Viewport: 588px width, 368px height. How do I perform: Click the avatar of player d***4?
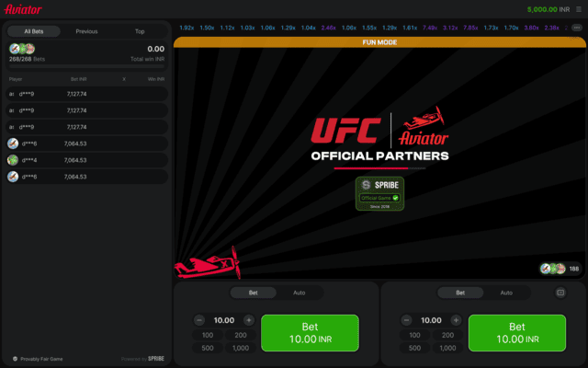13,160
